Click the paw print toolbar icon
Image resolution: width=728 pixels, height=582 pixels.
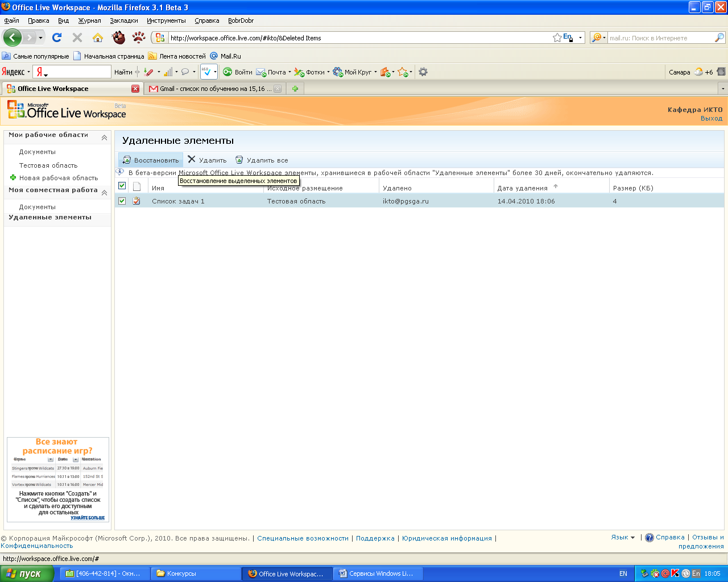click(139, 38)
